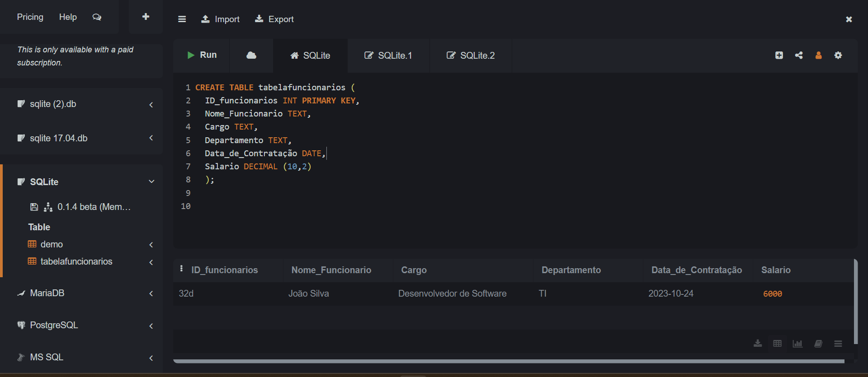Click the share icon
The image size is (868, 377).
(799, 55)
